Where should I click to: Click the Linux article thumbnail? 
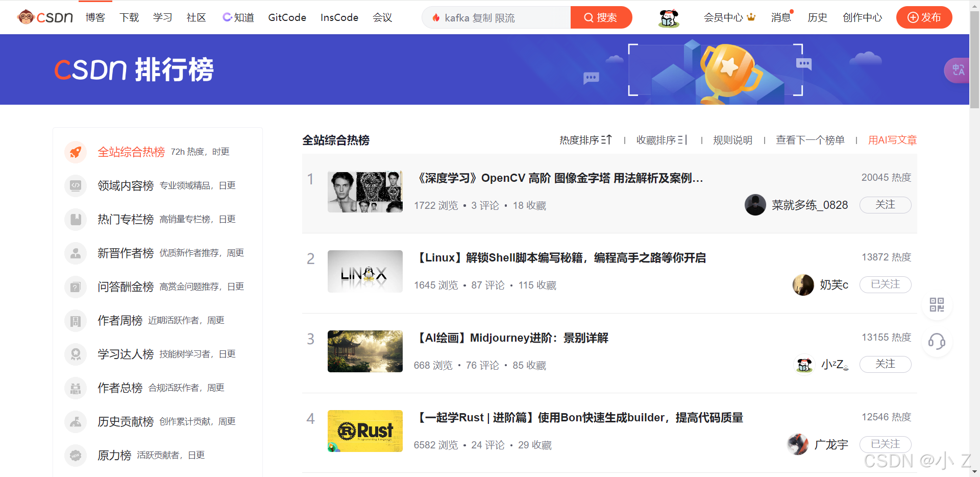coord(365,271)
